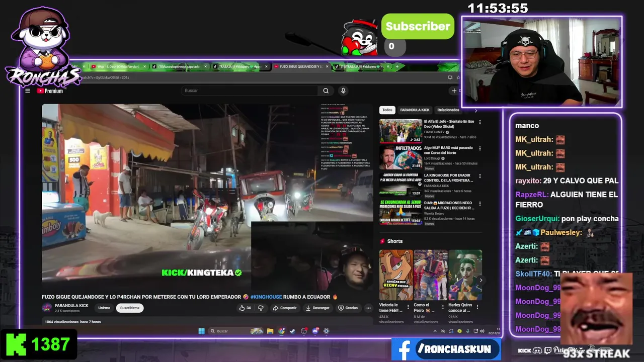
Task: Open options menu for El Alfa video
Action: tap(479, 122)
